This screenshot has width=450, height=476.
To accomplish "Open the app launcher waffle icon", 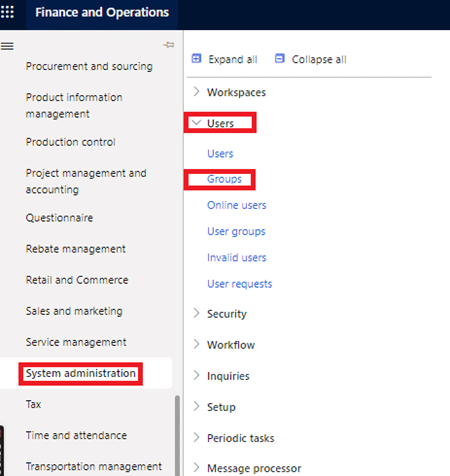I will click(x=7, y=12).
